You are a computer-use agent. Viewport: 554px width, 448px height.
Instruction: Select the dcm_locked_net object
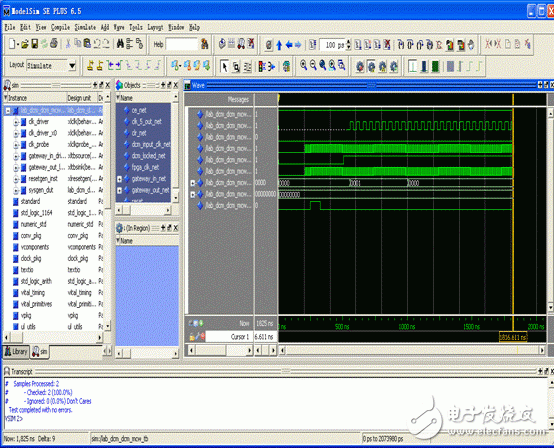point(148,156)
